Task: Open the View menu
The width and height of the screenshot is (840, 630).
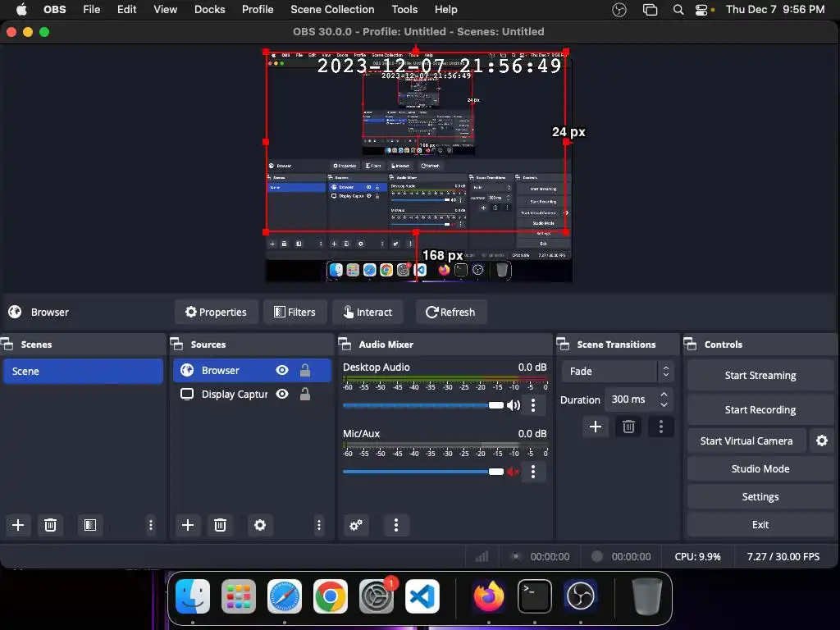Action: (165, 9)
